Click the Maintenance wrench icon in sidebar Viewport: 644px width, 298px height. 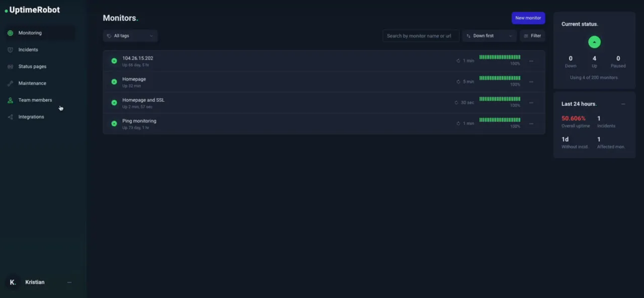tap(10, 84)
